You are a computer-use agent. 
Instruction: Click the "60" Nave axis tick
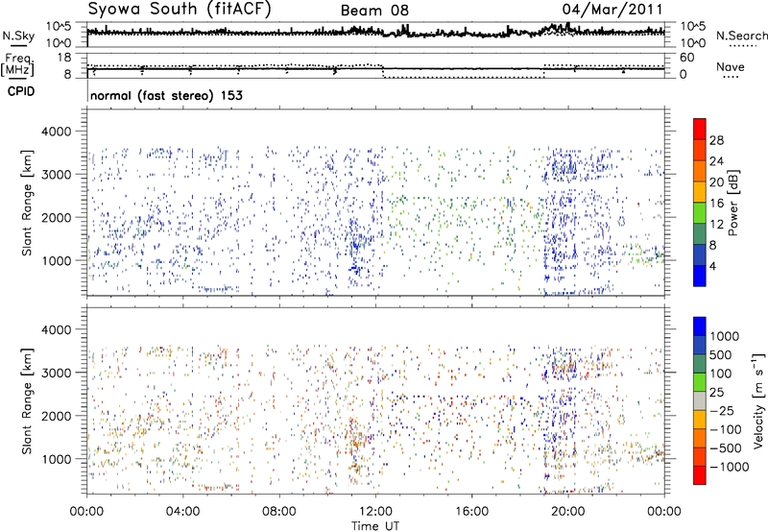coord(687,58)
